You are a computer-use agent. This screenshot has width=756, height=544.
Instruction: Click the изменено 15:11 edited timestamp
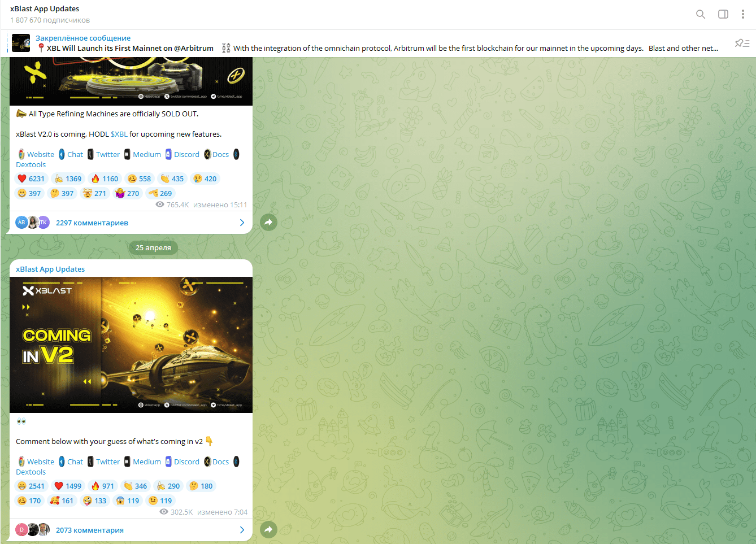pos(220,204)
